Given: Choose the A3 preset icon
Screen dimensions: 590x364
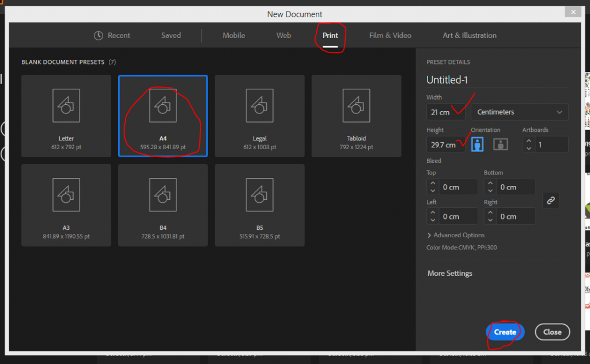Looking at the screenshot, I should 66,195.
